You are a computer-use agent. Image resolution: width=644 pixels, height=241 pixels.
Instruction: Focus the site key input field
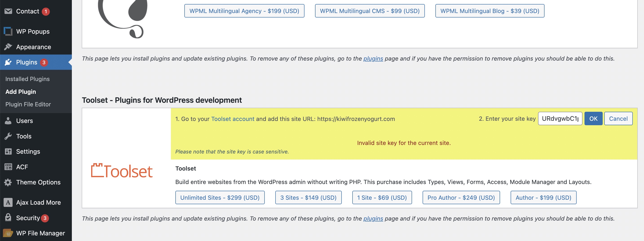tap(560, 119)
